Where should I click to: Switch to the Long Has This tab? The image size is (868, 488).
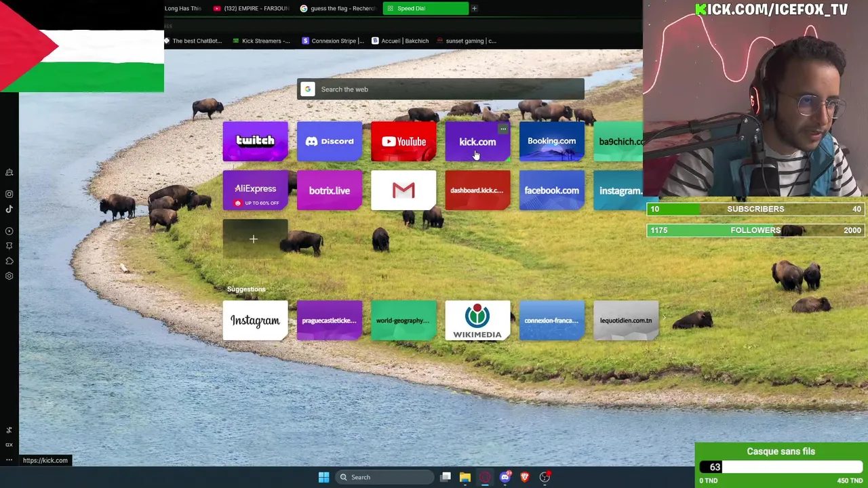[184, 8]
